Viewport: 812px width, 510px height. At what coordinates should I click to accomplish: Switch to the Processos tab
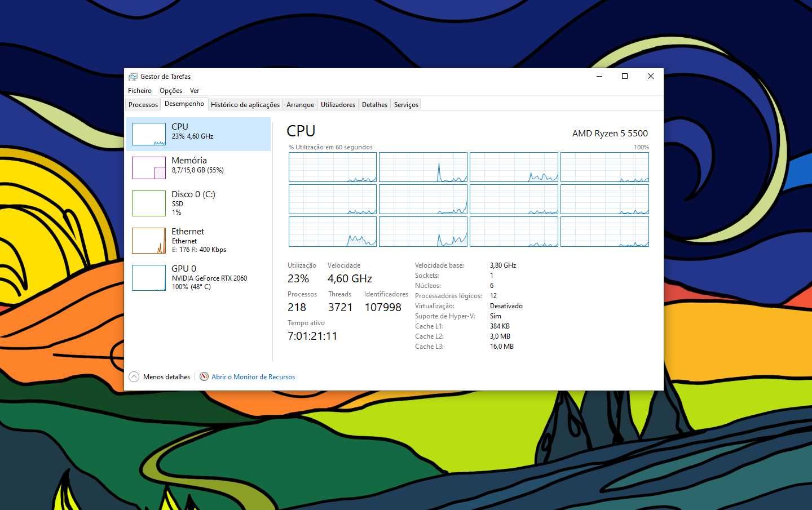[143, 105]
